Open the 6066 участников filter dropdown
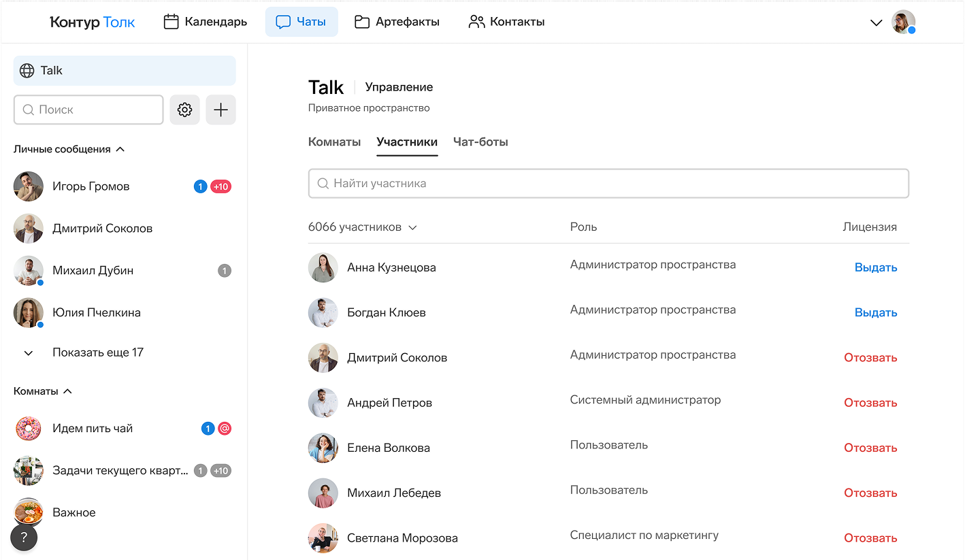This screenshot has height=560, width=965. click(x=362, y=227)
